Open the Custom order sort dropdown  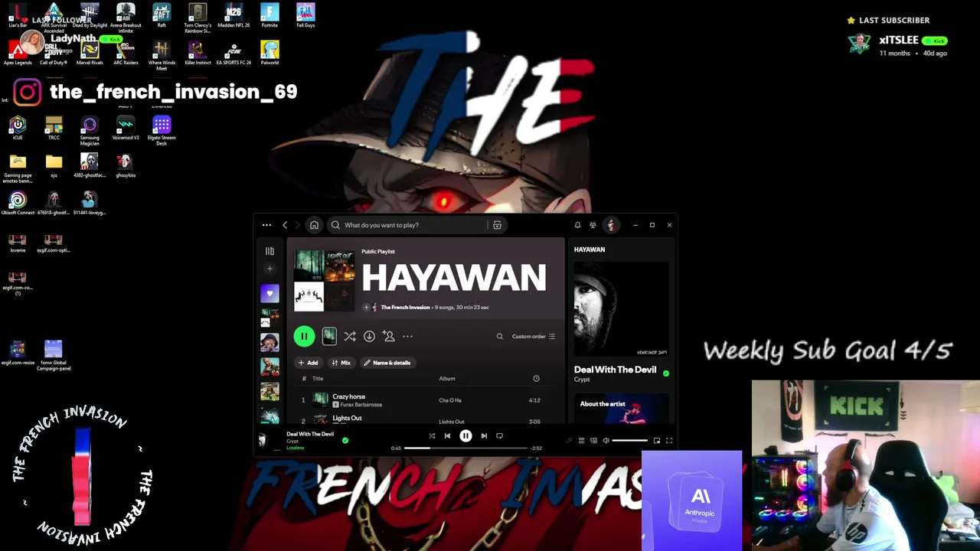click(534, 336)
